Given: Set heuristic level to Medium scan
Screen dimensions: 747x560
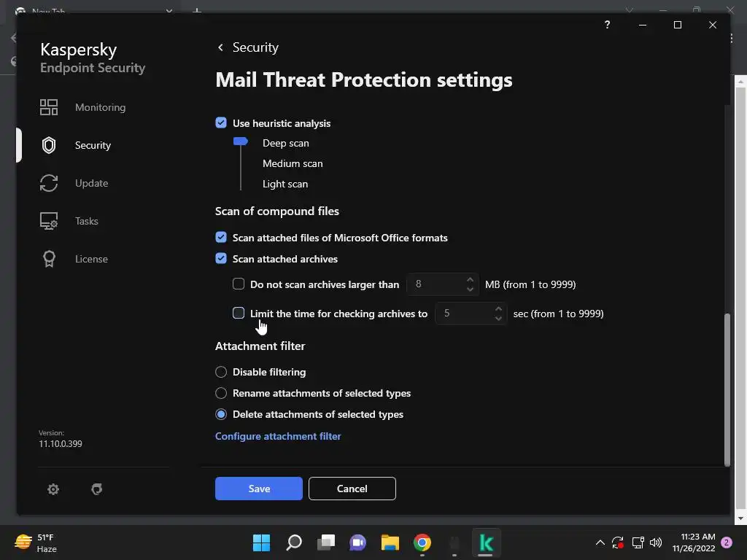Looking at the screenshot, I should (293, 164).
